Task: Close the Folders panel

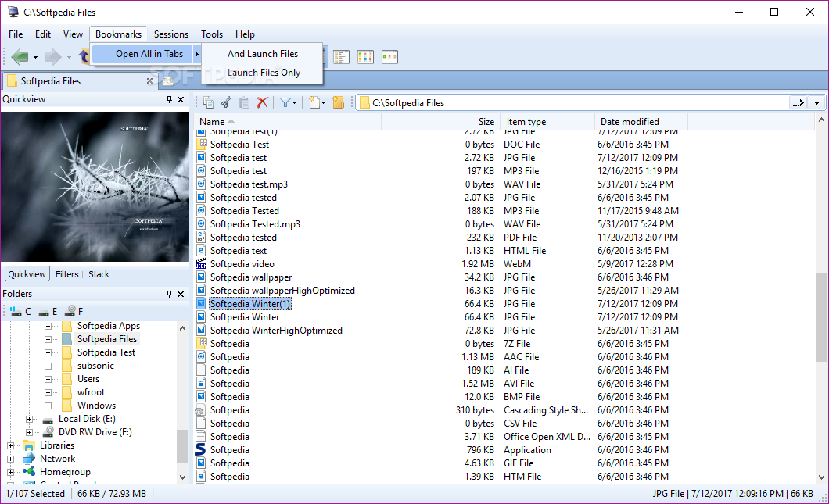Action: (x=181, y=294)
